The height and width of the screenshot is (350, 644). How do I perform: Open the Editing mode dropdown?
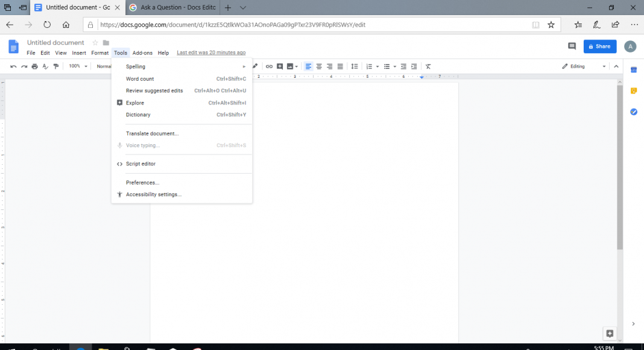pos(584,66)
